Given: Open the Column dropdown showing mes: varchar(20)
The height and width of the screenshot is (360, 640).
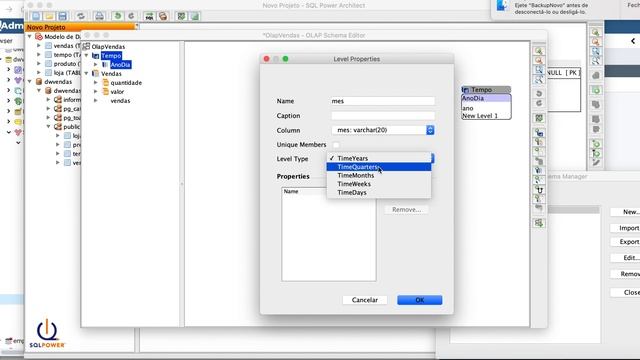Looking at the screenshot, I should click(x=383, y=130).
